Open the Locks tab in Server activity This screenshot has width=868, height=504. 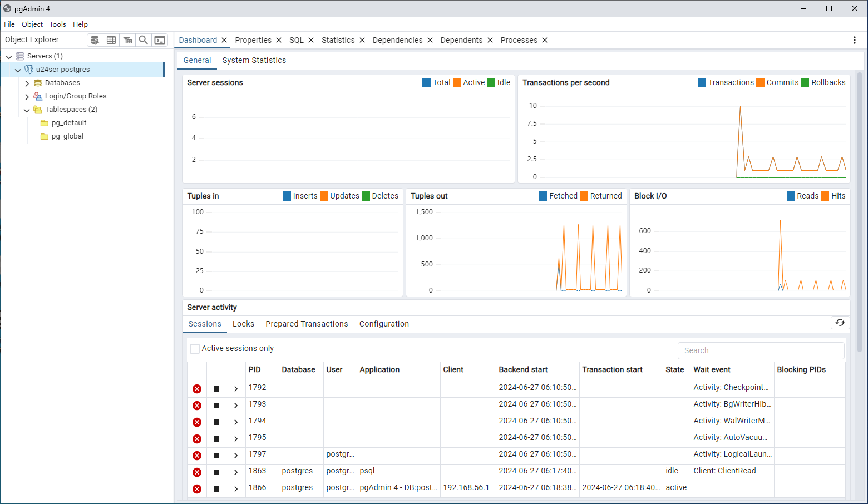tap(243, 324)
